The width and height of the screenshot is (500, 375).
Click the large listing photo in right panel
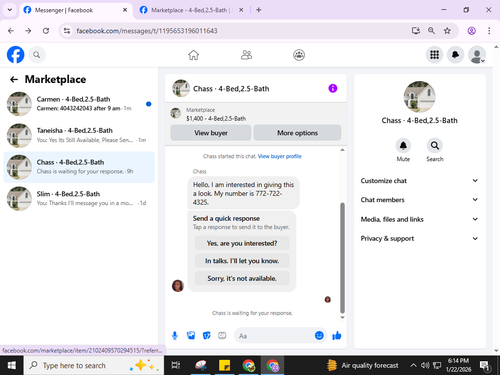coord(419,97)
